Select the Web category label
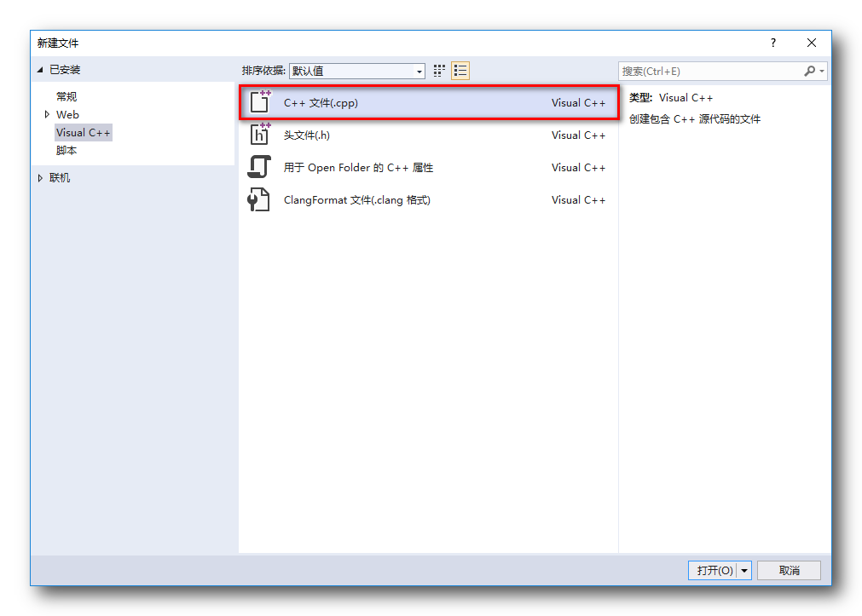 coord(67,114)
